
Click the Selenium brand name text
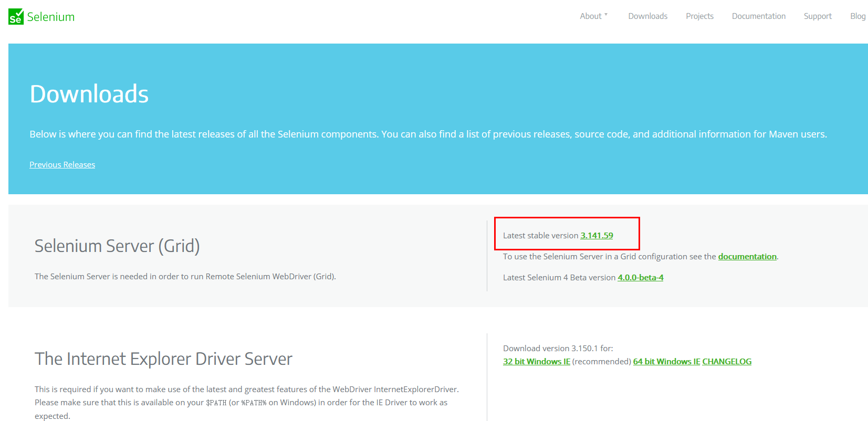tap(51, 17)
